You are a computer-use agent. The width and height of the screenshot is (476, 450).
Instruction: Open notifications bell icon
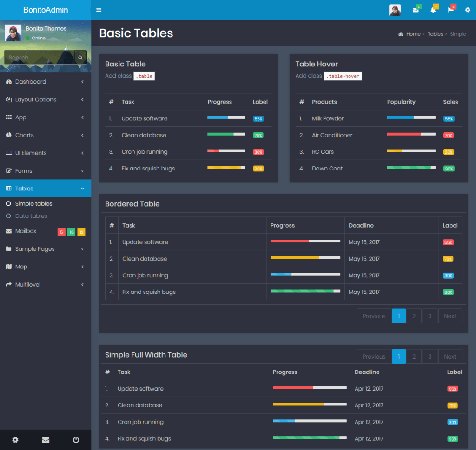433,10
